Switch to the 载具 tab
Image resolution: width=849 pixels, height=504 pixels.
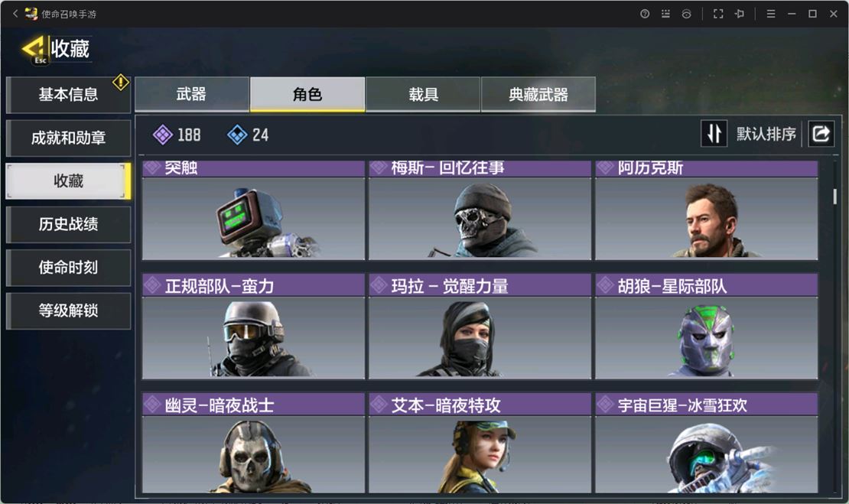click(x=423, y=94)
